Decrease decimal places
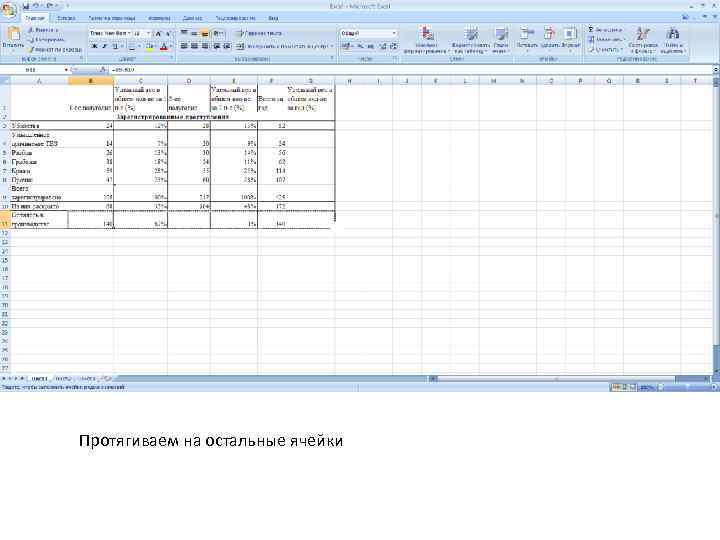The width and height of the screenshot is (720, 540). tap(394, 46)
